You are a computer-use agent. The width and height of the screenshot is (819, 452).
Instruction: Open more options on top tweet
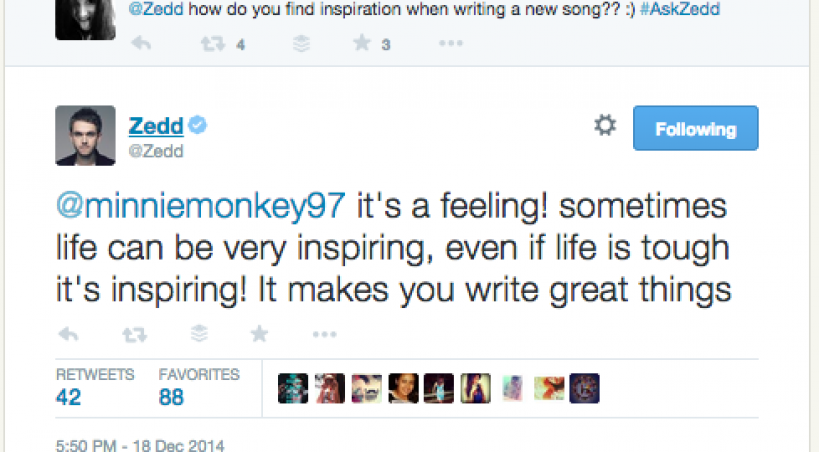click(x=451, y=44)
